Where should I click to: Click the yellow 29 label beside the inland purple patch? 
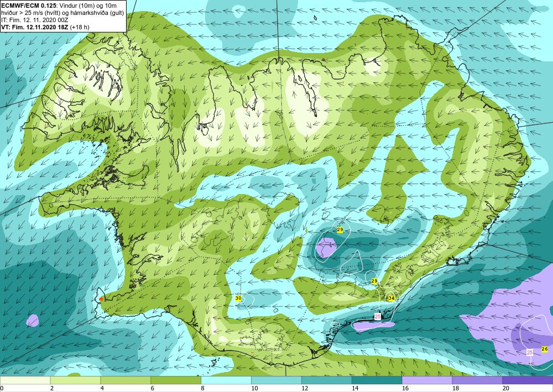pyautogui.click(x=340, y=229)
